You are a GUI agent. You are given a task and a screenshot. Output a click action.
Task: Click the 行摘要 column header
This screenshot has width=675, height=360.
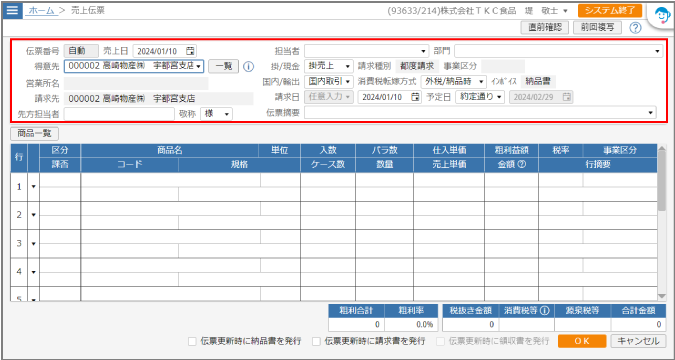click(598, 164)
